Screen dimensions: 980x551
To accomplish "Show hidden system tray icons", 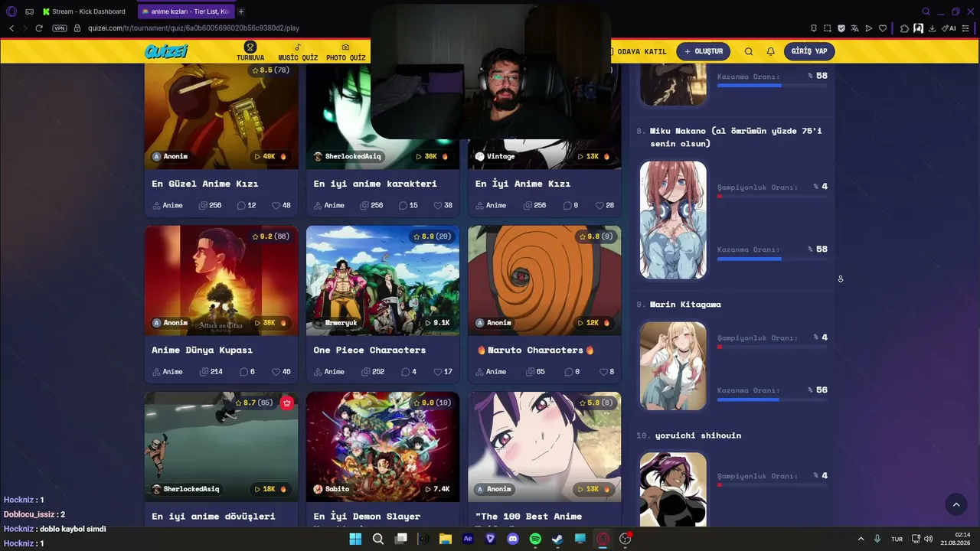I will point(861,539).
